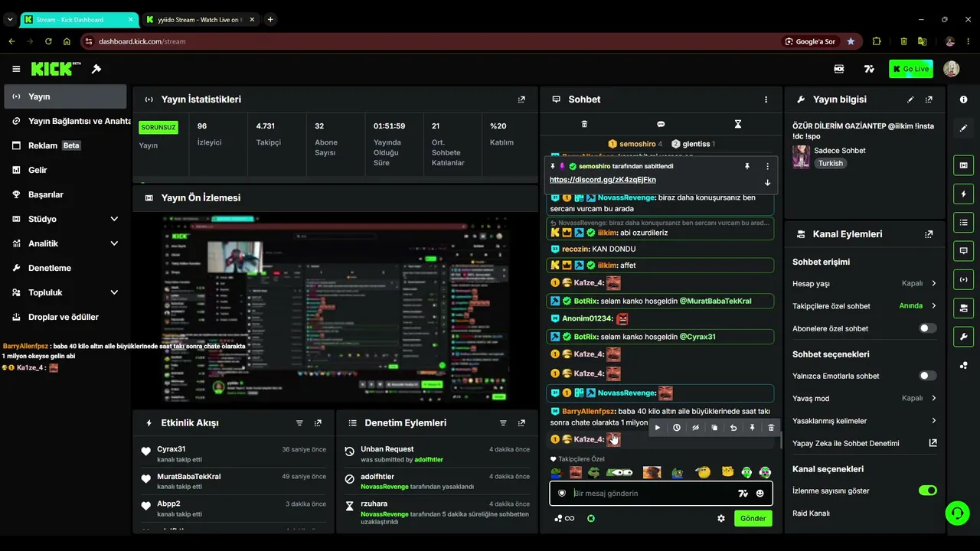Click the wrench icon in the right rail
Viewport: 980px width, 551px height.
[963, 337]
